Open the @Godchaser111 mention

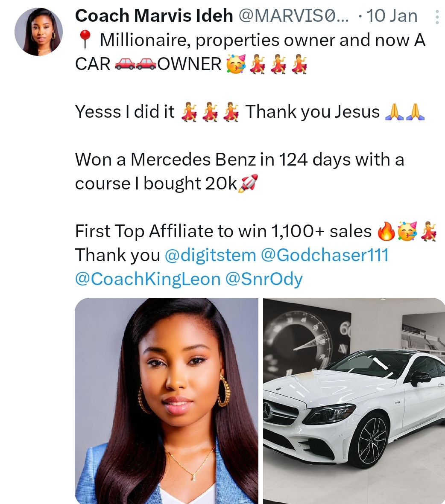(324, 255)
